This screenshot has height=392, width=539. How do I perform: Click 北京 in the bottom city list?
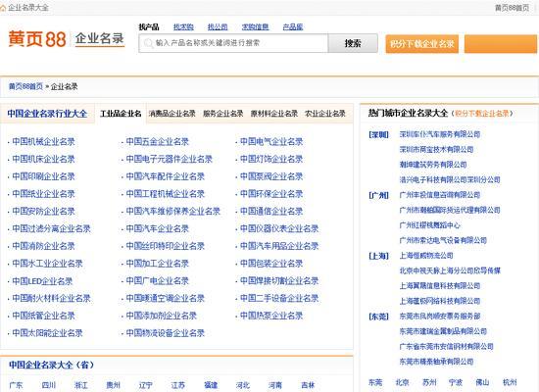click(x=402, y=382)
